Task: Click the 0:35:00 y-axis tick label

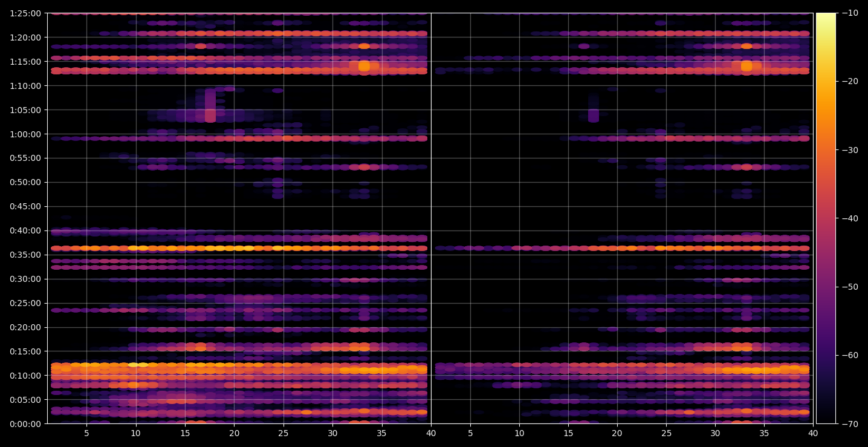Action: coord(25,255)
